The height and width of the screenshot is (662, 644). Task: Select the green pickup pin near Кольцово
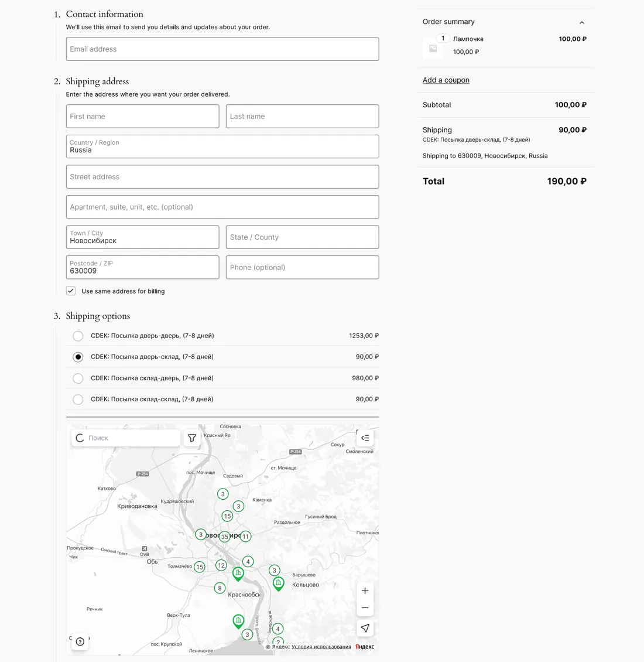pyautogui.click(x=278, y=583)
